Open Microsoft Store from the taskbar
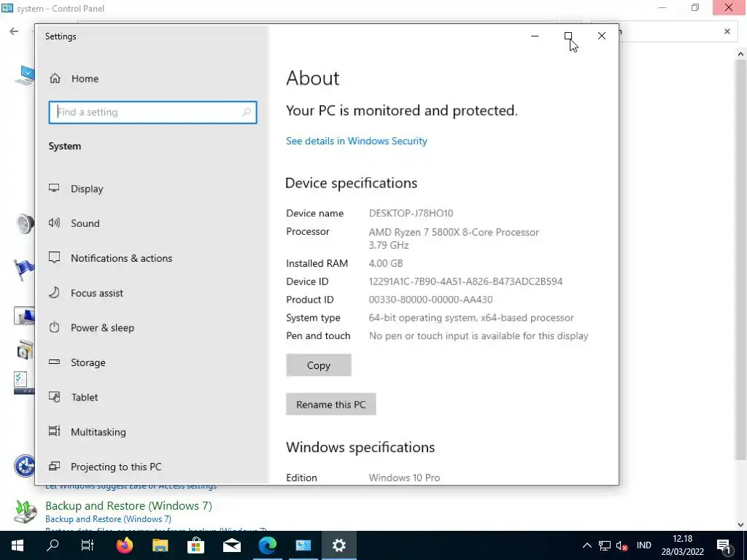The image size is (747, 560). click(x=196, y=545)
